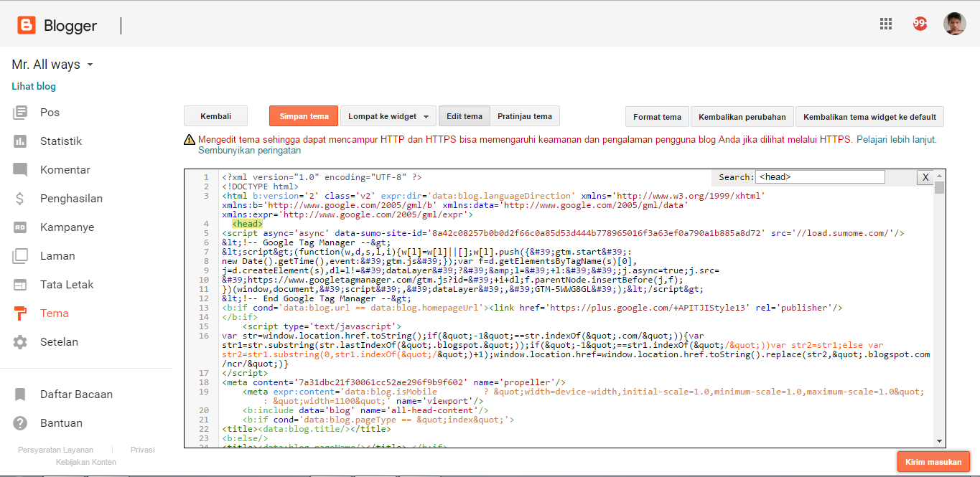The width and height of the screenshot is (980, 477).
Task: Click the Kampanye ad icon
Action: click(x=20, y=227)
